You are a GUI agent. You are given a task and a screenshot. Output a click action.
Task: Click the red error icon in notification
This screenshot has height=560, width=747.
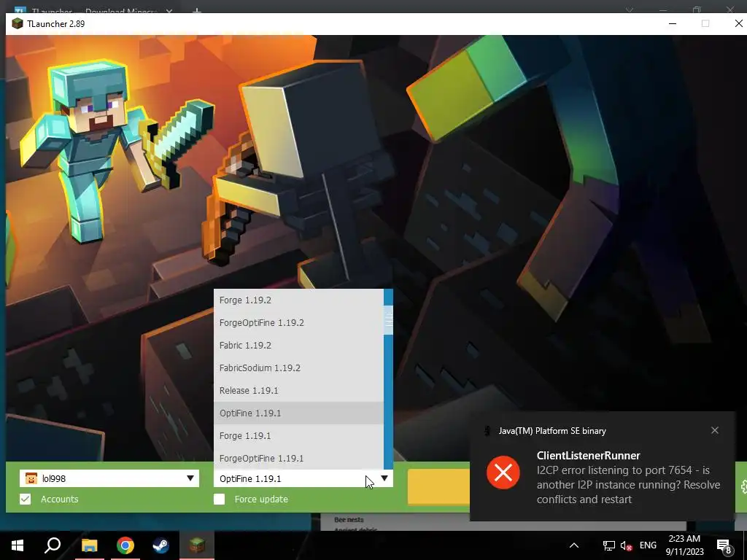point(503,472)
